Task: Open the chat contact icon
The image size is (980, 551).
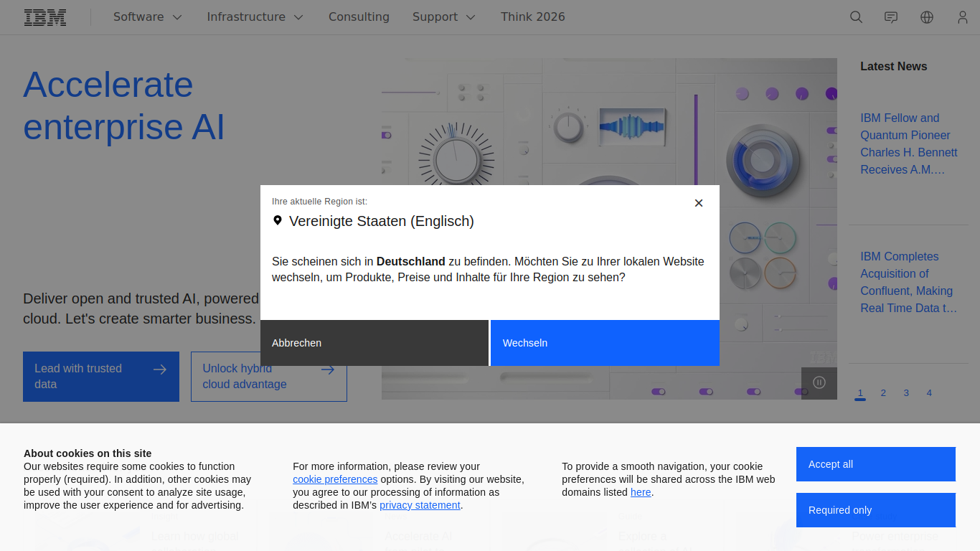Action: pyautogui.click(x=891, y=17)
